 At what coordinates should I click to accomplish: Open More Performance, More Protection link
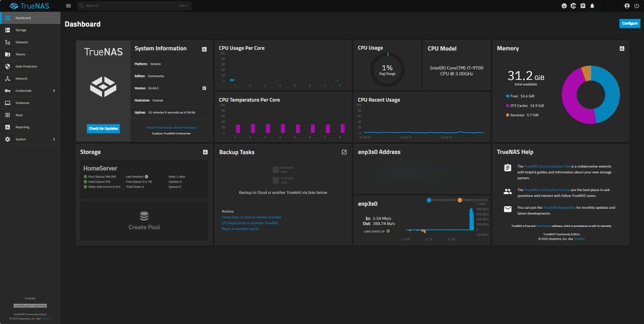[x=171, y=127]
